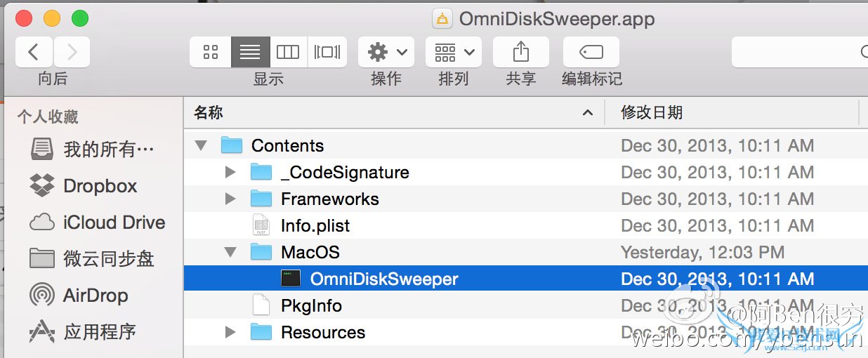
Task: Click in the search field
Action: 801,52
